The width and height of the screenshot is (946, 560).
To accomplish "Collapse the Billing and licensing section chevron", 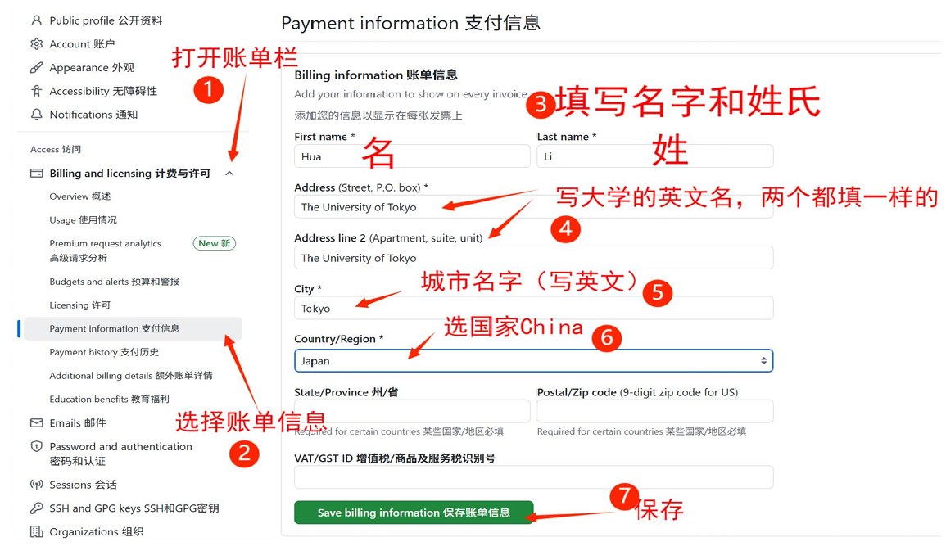I will pos(229,174).
